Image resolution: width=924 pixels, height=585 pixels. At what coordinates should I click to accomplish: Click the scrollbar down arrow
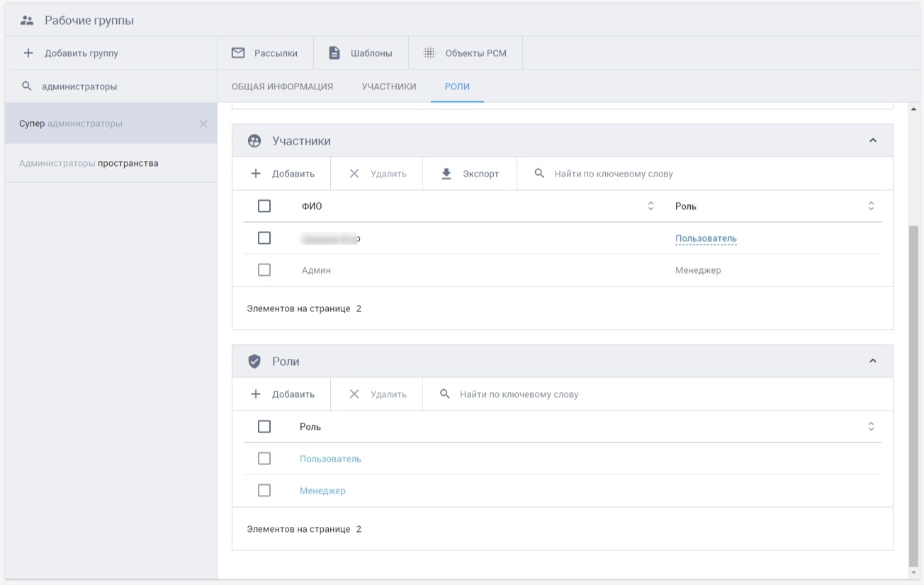pyautogui.click(x=913, y=572)
